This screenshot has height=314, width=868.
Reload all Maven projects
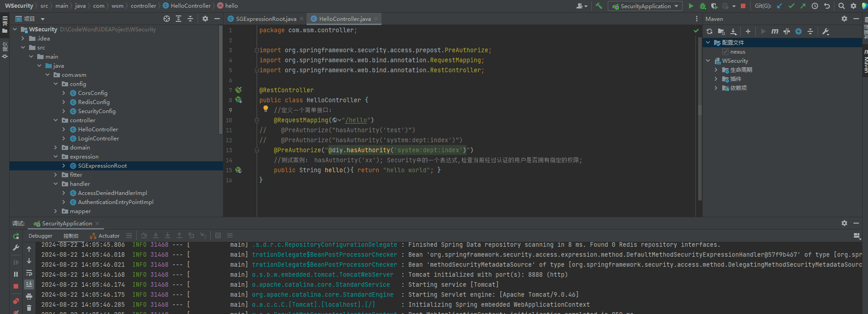709,31
